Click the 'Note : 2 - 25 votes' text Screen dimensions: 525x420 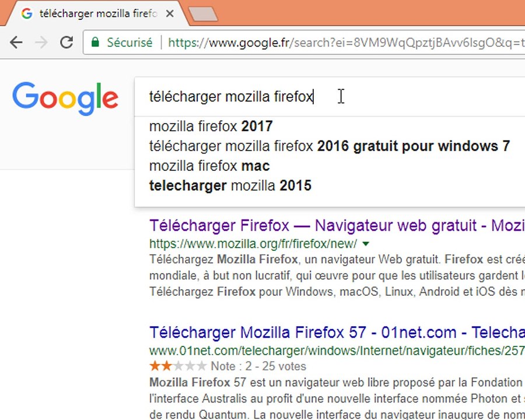pyautogui.click(x=258, y=366)
